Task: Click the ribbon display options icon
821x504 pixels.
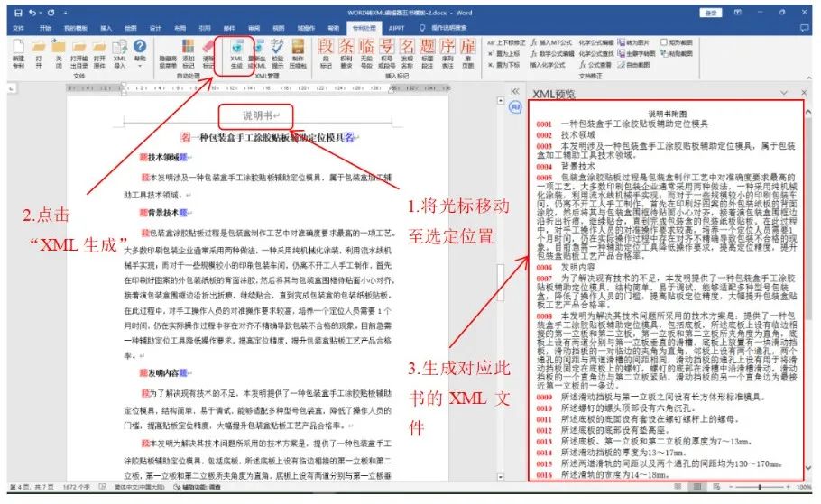Action: click(738, 13)
